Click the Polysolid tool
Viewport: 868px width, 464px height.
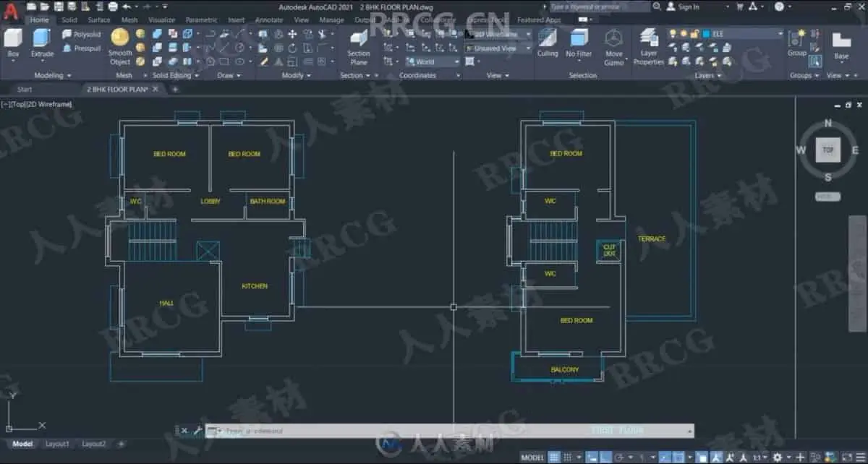(81, 34)
